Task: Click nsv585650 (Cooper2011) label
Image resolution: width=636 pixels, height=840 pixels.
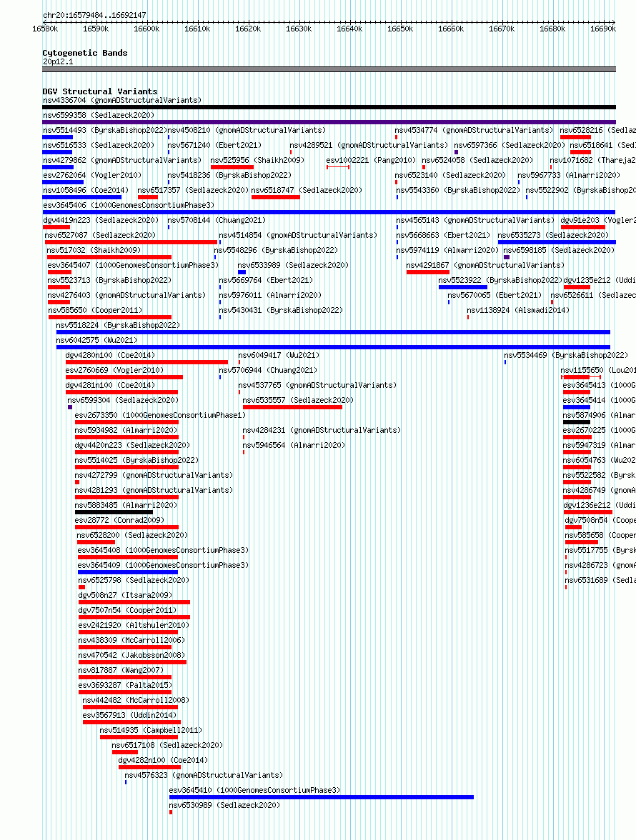Action: tap(95, 310)
